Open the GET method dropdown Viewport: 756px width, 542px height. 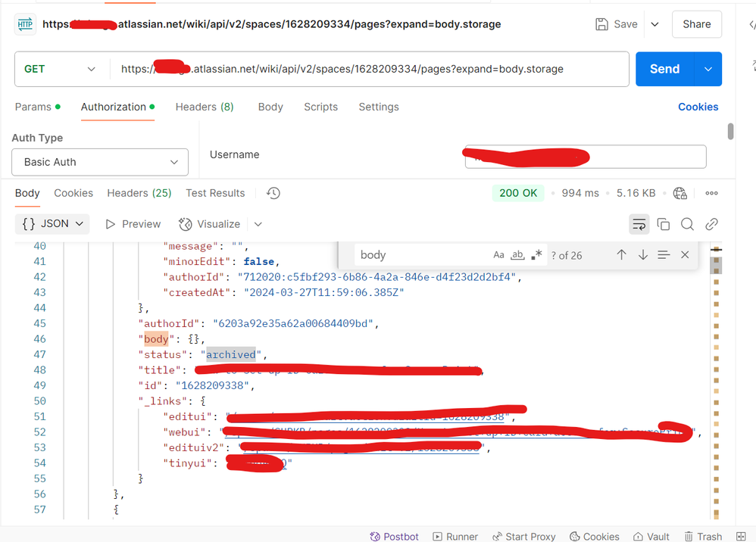[59, 69]
